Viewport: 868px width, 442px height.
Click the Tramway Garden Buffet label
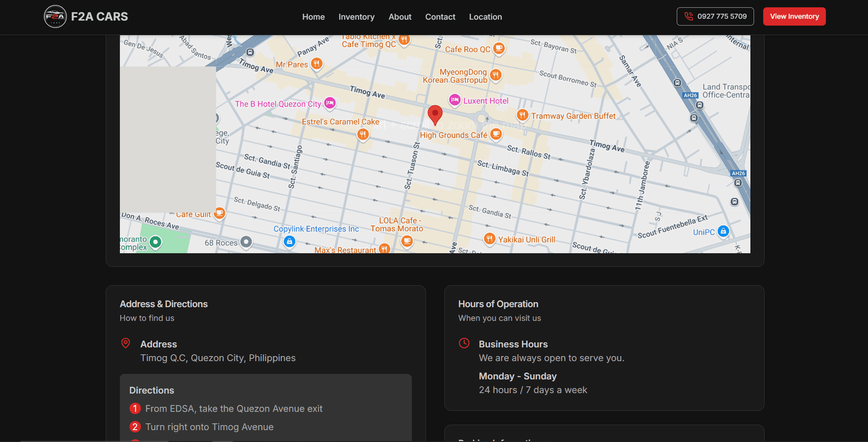(x=573, y=116)
